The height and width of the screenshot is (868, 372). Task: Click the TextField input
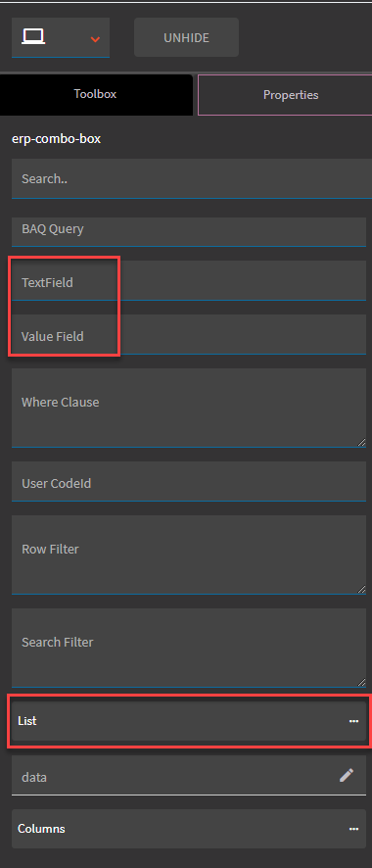pos(189,280)
